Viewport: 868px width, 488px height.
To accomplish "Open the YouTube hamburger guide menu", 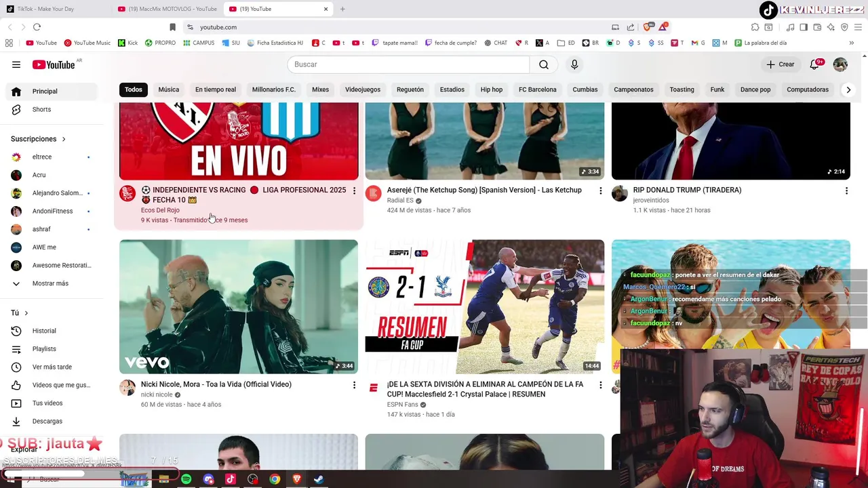I will pos(16,64).
